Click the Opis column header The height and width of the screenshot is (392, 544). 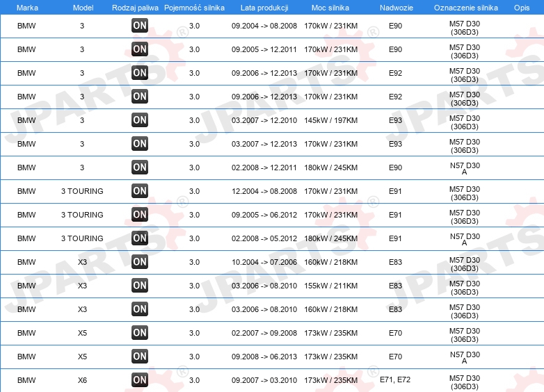coord(522,8)
